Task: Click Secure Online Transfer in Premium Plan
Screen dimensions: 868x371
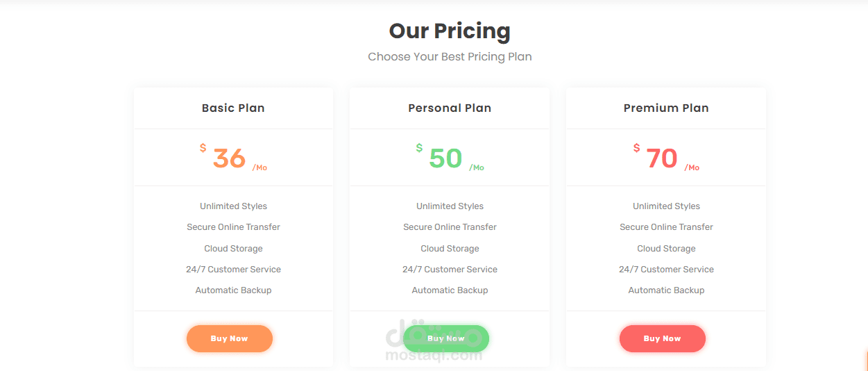Action: pyautogui.click(x=666, y=226)
